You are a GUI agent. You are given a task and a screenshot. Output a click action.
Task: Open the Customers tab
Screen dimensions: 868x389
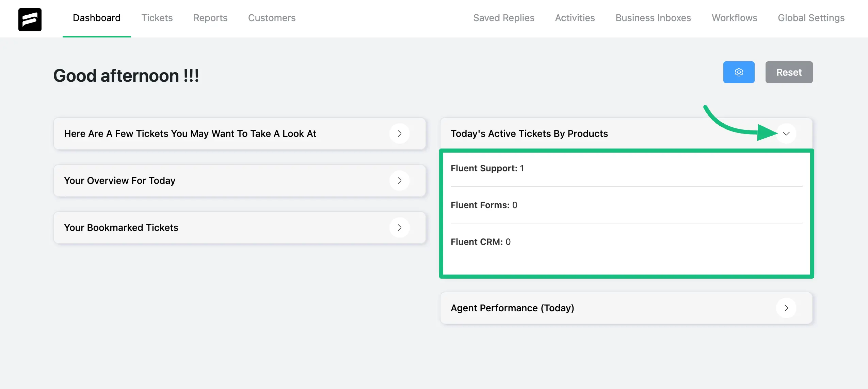(x=272, y=18)
